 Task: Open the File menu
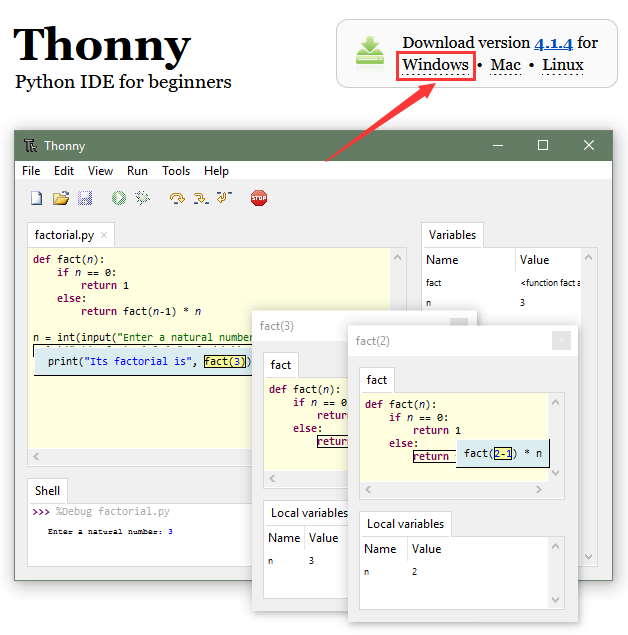click(x=31, y=171)
